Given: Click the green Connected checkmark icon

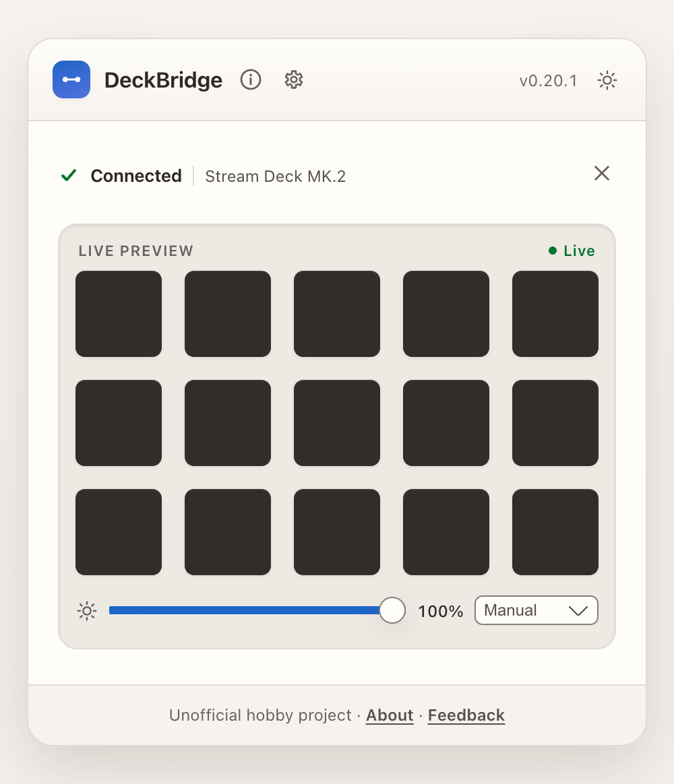Looking at the screenshot, I should pyautogui.click(x=69, y=176).
